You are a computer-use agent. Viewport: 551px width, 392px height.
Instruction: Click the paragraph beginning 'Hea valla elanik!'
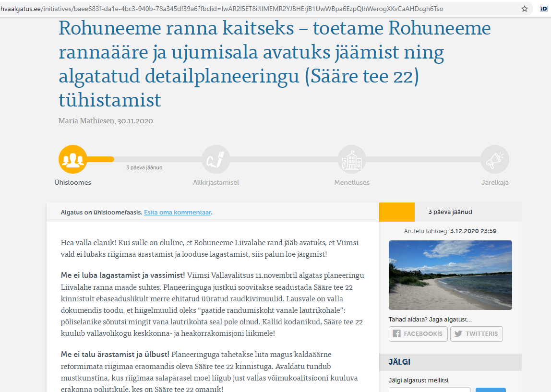click(210, 249)
